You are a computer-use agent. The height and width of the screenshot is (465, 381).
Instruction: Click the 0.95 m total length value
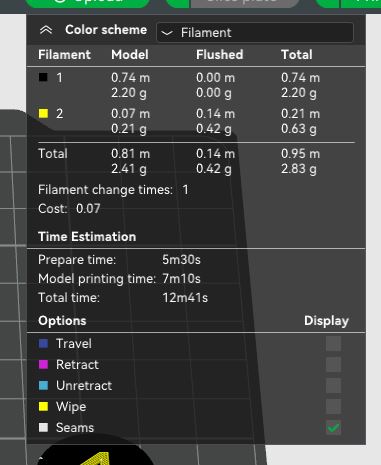pos(300,154)
